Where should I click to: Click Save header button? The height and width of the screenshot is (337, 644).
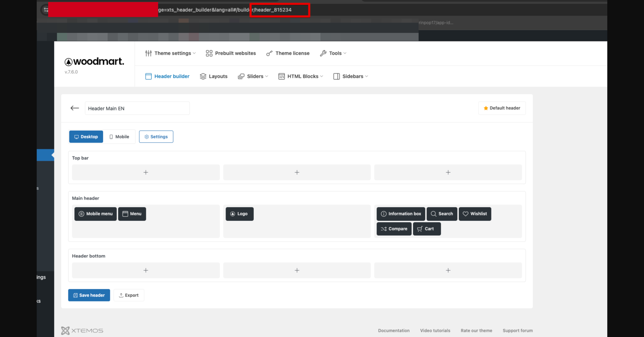point(89,295)
